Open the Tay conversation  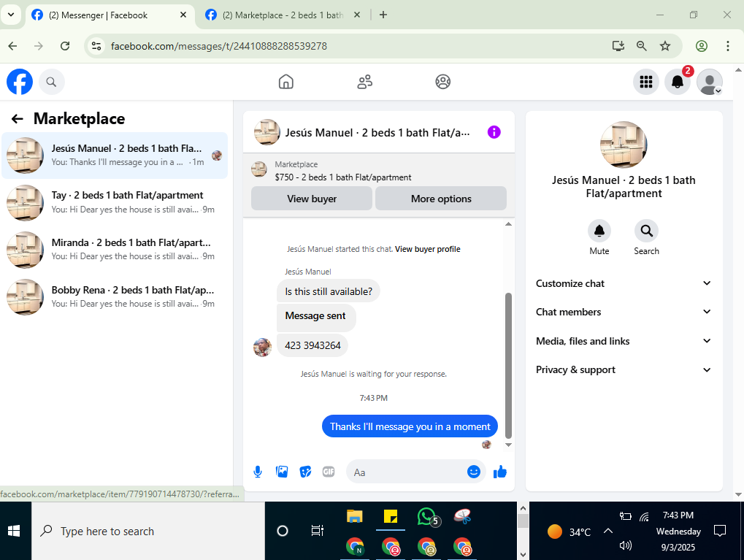pos(115,203)
